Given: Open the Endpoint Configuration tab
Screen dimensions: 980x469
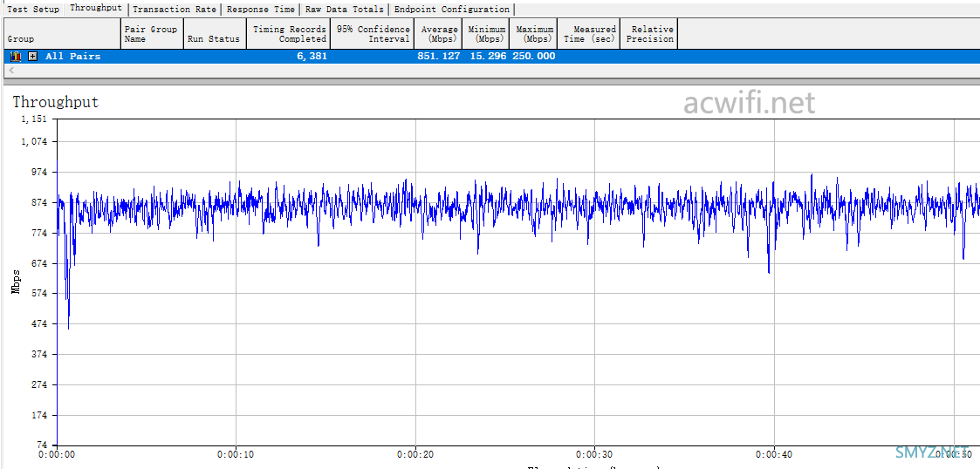Looking at the screenshot, I should tap(451, 10).
